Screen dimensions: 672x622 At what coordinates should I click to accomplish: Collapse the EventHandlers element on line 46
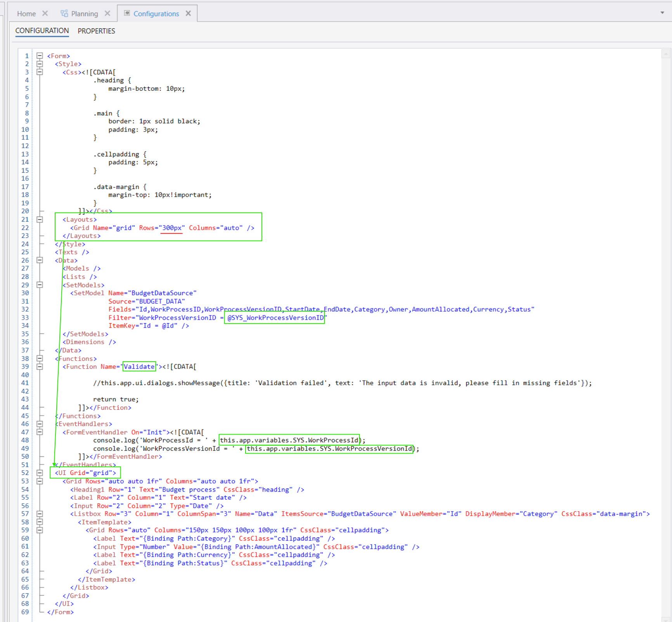point(40,424)
